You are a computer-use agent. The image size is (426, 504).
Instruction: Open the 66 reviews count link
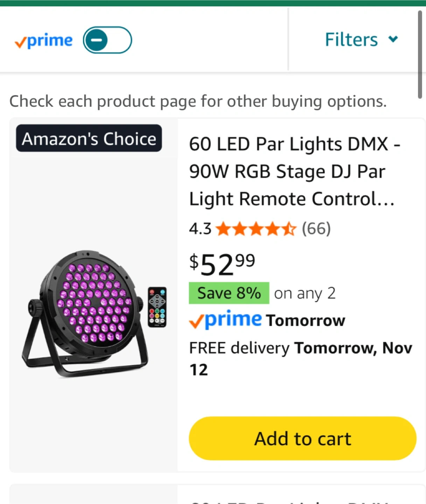coord(316,229)
